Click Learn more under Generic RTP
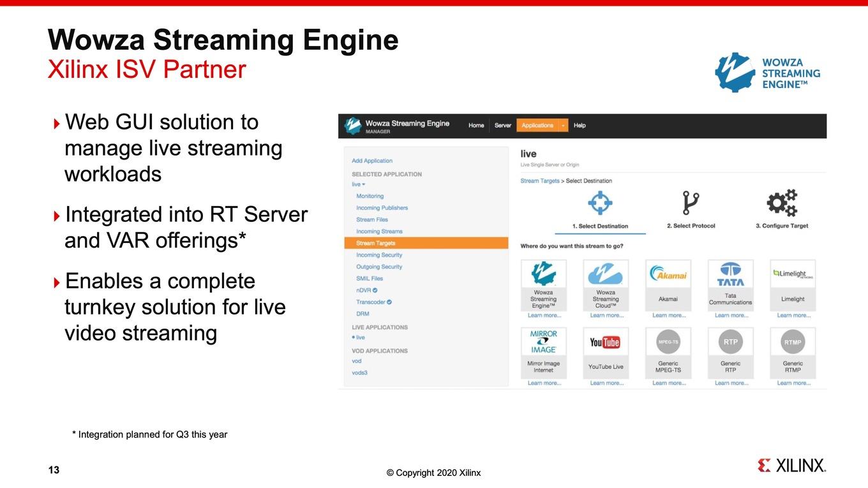Viewport: 868px width, 488px height. tap(731, 383)
